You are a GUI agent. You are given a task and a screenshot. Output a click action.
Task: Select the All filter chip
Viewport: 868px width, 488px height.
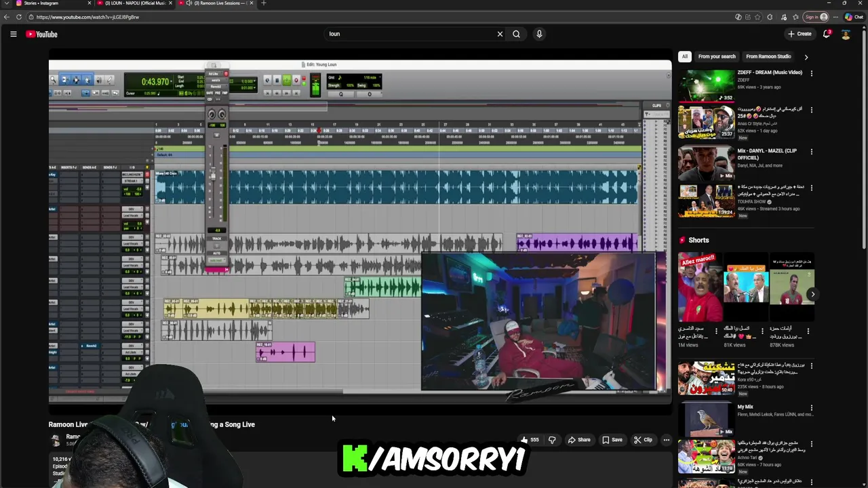(x=685, y=56)
